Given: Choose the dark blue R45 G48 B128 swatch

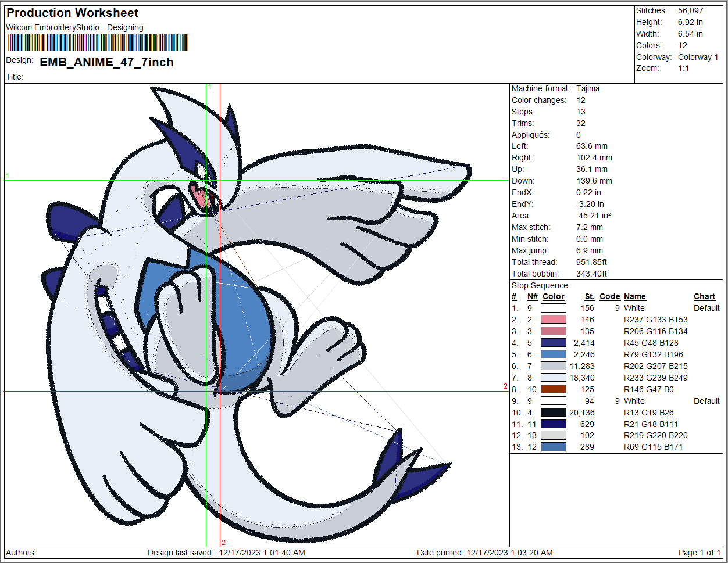Looking at the screenshot, I should (x=553, y=343).
